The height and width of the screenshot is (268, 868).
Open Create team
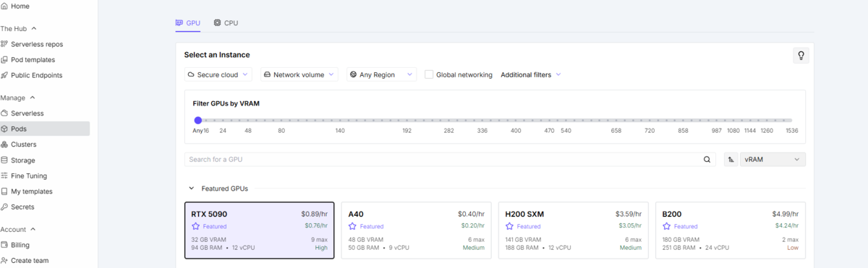coord(30,261)
